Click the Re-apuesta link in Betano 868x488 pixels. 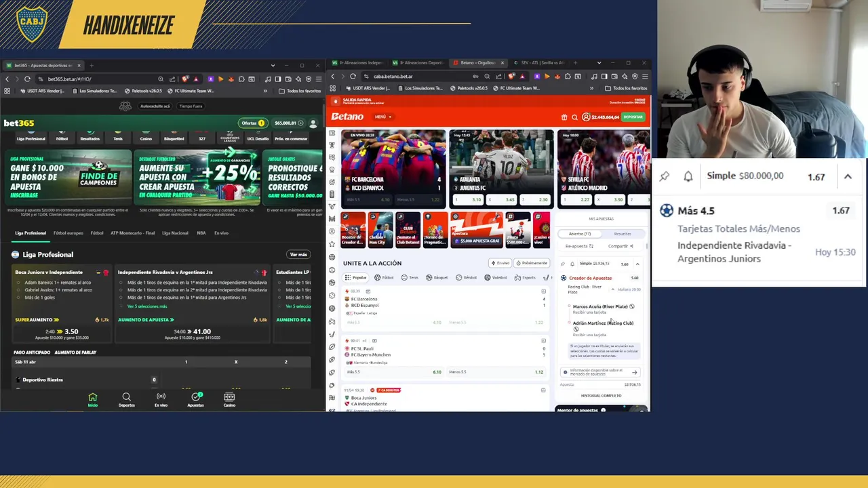click(x=580, y=246)
